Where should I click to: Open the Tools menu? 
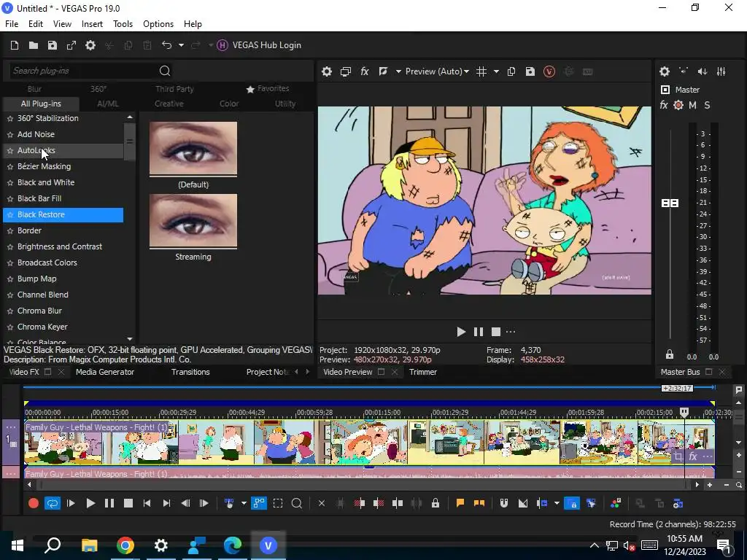[x=123, y=24]
